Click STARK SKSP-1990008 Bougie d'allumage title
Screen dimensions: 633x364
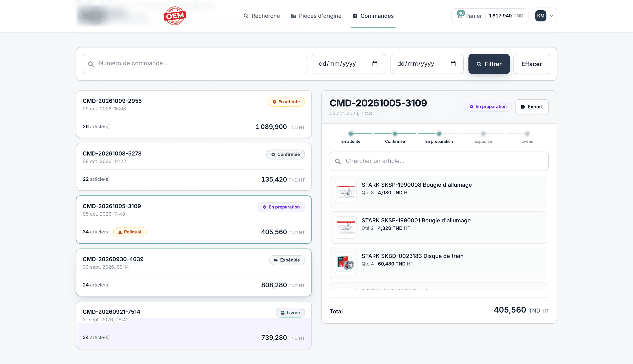[417, 185]
